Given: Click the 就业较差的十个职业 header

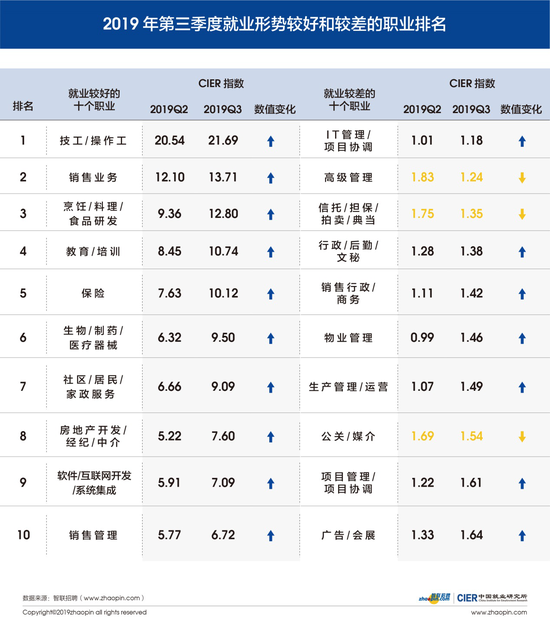Looking at the screenshot, I should tap(349, 100).
